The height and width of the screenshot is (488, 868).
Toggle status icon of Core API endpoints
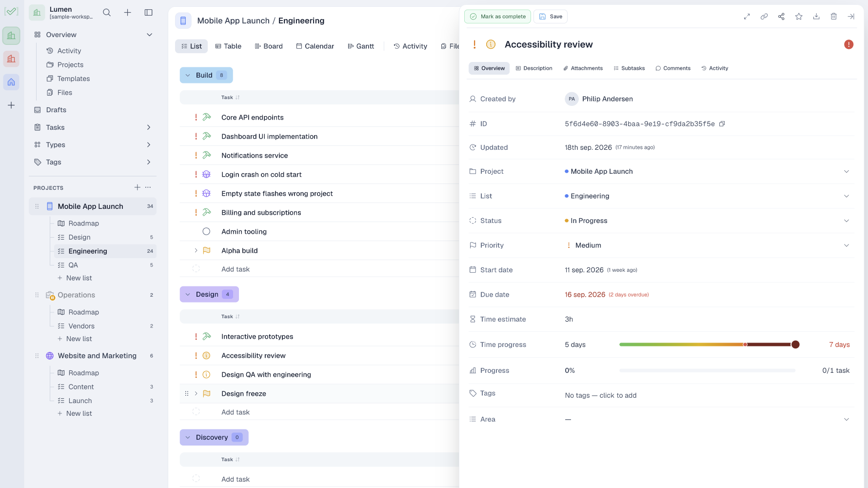(x=206, y=117)
